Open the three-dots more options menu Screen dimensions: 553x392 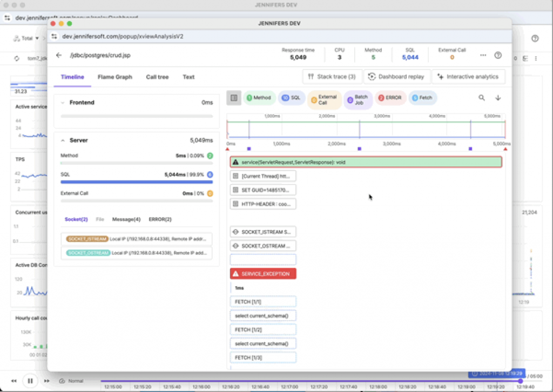(483, 55)
